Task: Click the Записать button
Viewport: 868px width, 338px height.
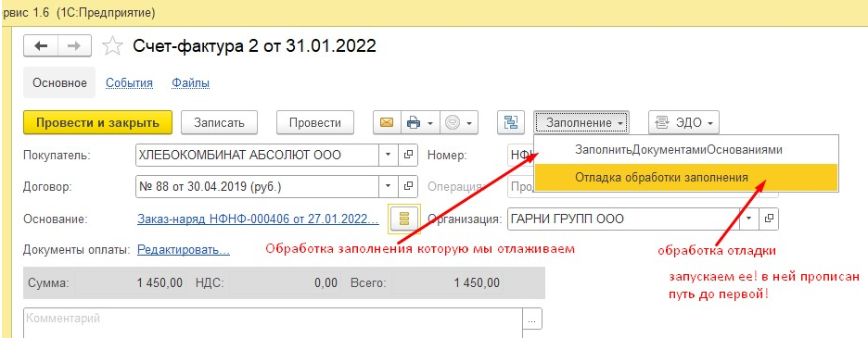Action: [x=219, y=123]
